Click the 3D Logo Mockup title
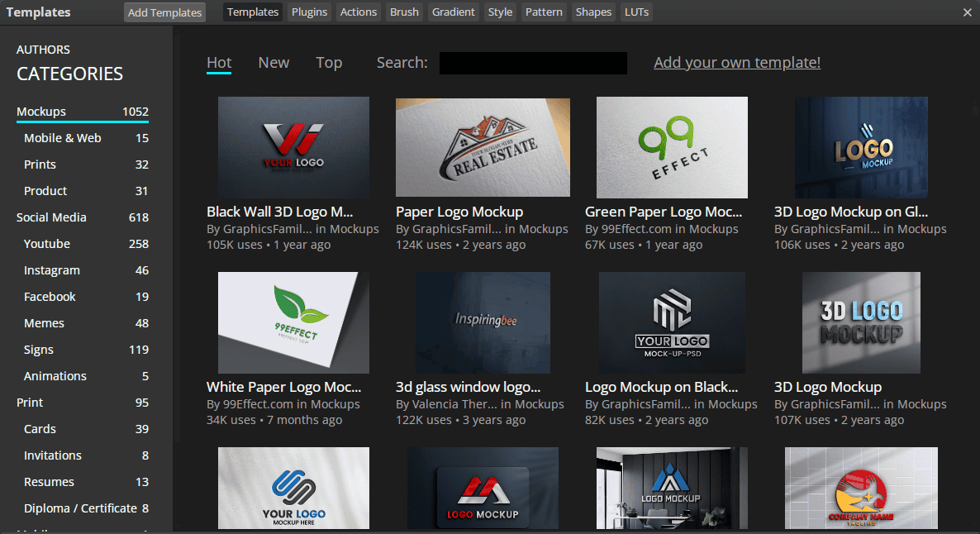 [828, 387]
